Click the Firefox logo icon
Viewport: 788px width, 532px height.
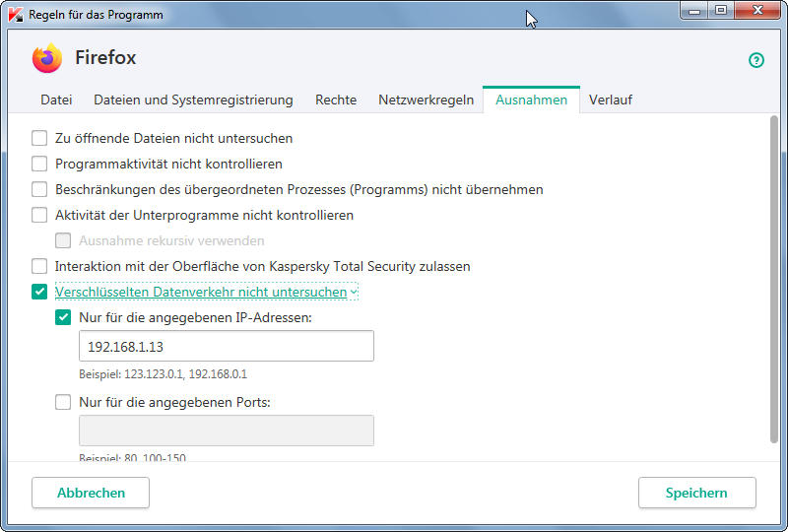[46, 59]
